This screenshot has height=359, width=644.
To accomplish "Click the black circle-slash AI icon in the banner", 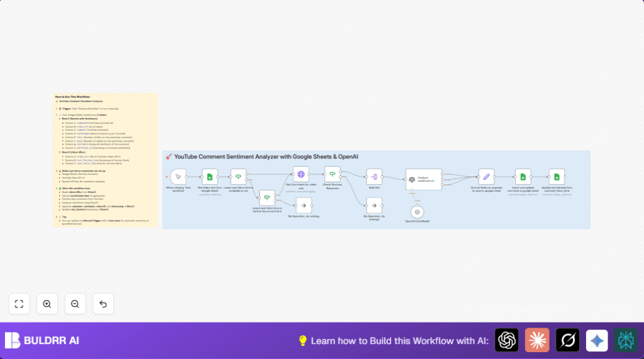I will point(568,340).
